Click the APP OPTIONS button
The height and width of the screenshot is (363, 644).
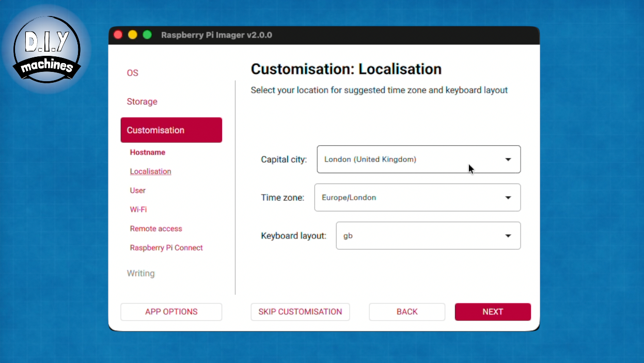pyautogui.click(x=171, y=312)
